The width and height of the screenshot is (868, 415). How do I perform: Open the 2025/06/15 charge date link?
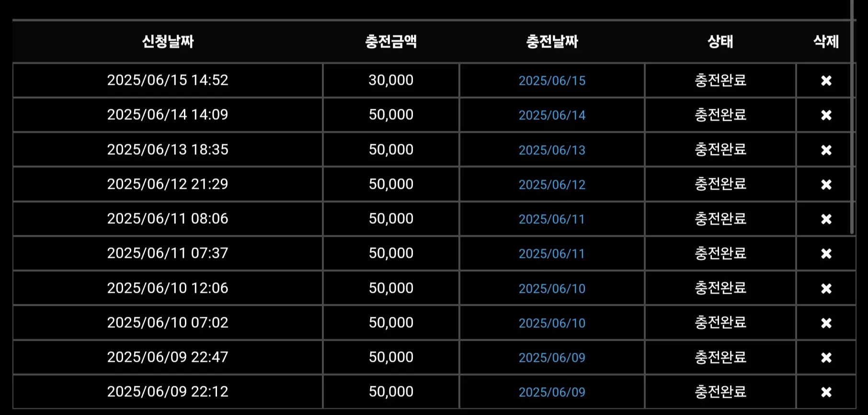point(552,81)
